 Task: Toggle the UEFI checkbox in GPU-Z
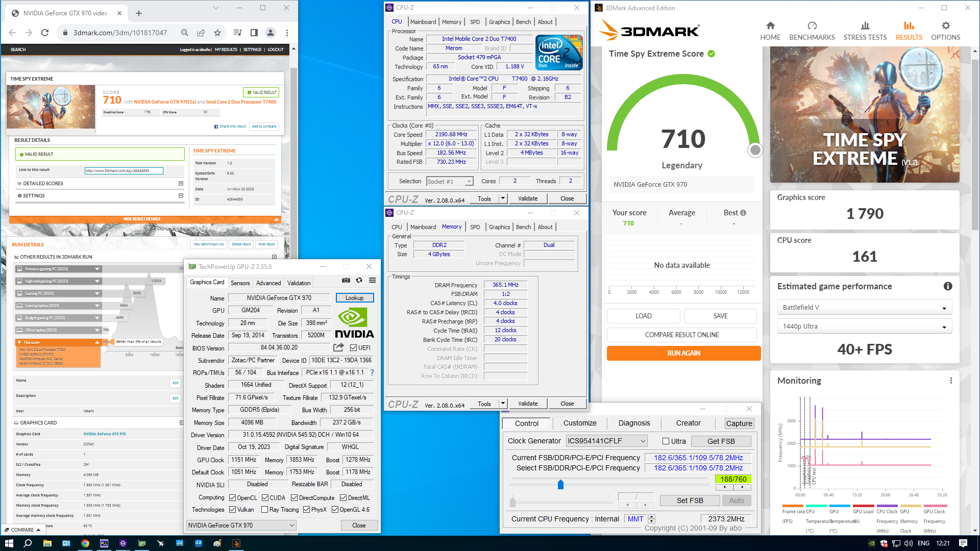(x=353, y=348)
